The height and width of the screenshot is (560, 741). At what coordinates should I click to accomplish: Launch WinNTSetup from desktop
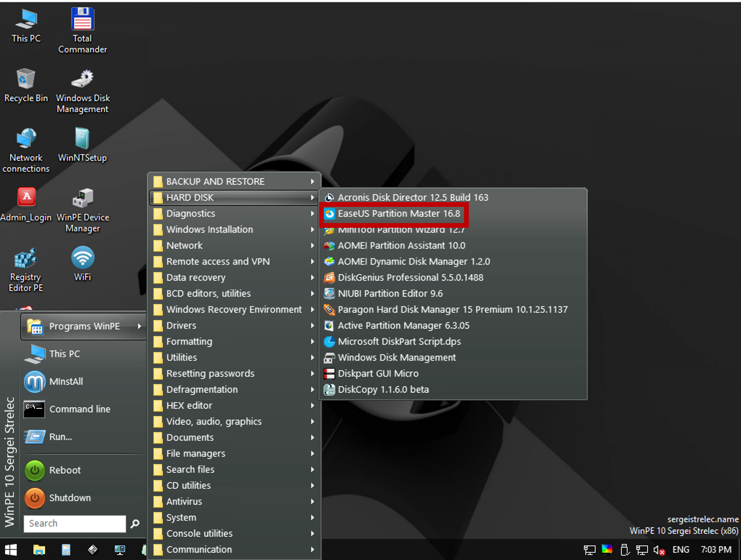[x=82, y=139]
